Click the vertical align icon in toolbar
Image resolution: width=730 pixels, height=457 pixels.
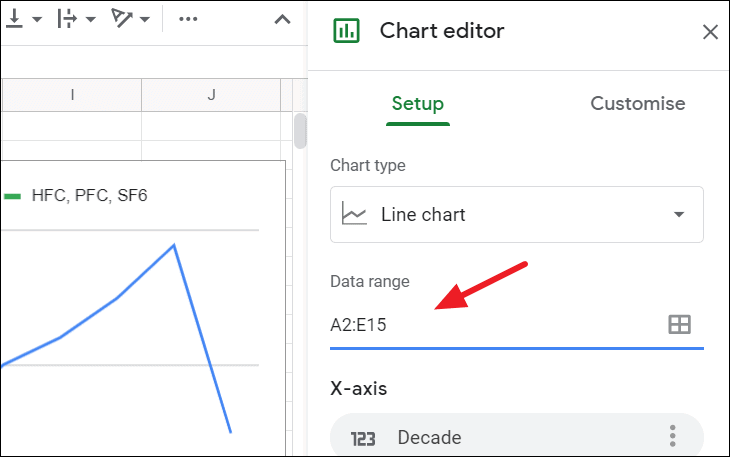click(14, 19)
